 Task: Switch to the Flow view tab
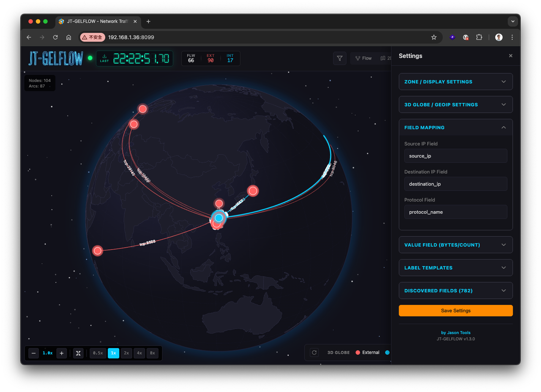363,58
